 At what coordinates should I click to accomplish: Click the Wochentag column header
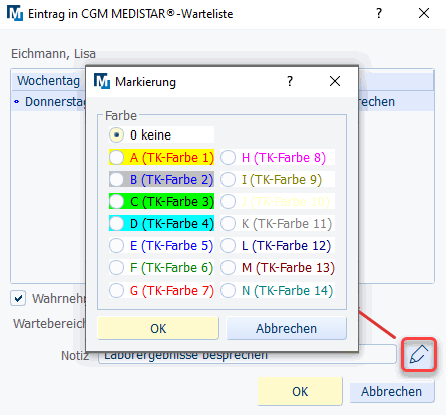48,80
